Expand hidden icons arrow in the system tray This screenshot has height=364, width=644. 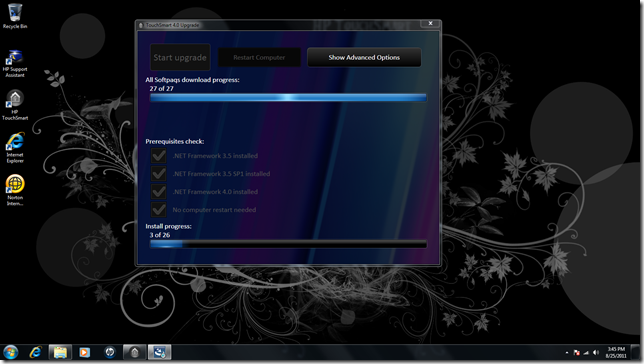(567, 352)
